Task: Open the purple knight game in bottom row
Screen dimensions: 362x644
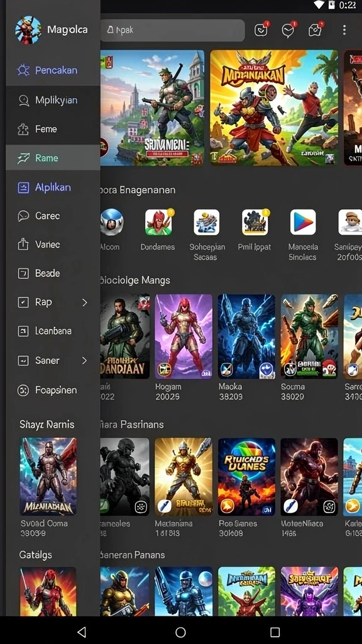Action: (x=309, y=591)
